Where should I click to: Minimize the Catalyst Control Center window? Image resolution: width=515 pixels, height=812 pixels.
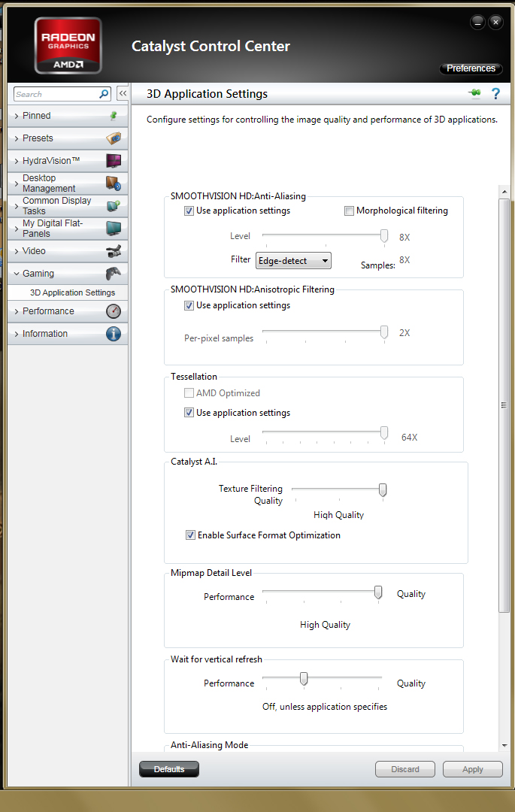pyautogui.click(x=477, y=22)
